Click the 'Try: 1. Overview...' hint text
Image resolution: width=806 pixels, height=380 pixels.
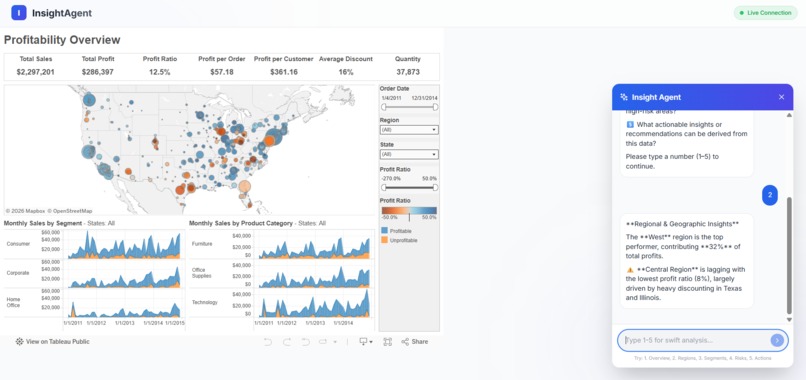point(702,358)
